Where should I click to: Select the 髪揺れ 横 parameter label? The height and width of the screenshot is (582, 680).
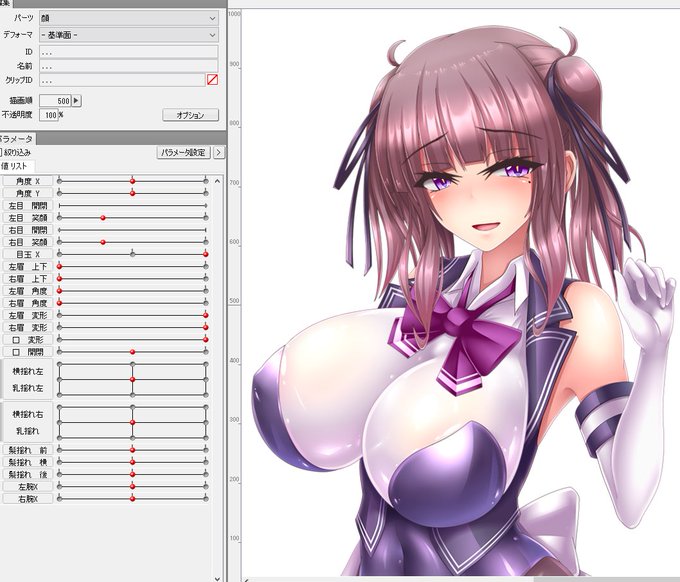pos(28,462)
